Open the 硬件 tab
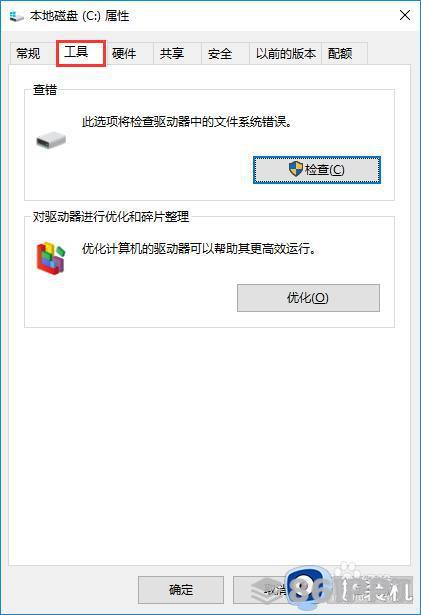421x615 pixels. (124, 53)
